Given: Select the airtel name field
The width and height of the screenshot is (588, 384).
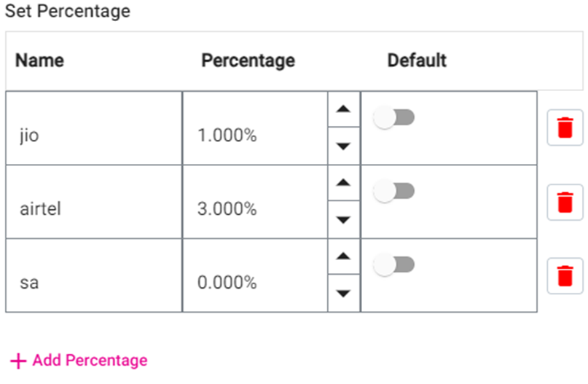Looking at the screenshot, I should pos(93,209).
